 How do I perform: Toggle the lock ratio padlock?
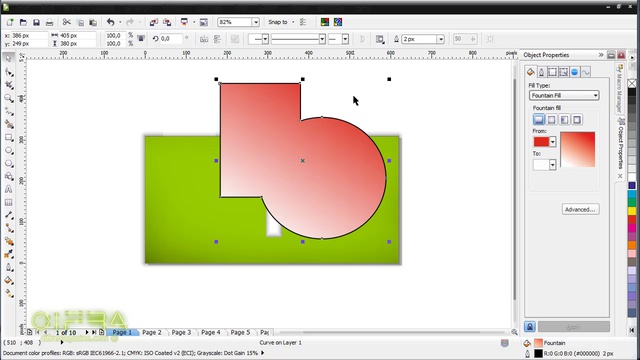point(141,39)
